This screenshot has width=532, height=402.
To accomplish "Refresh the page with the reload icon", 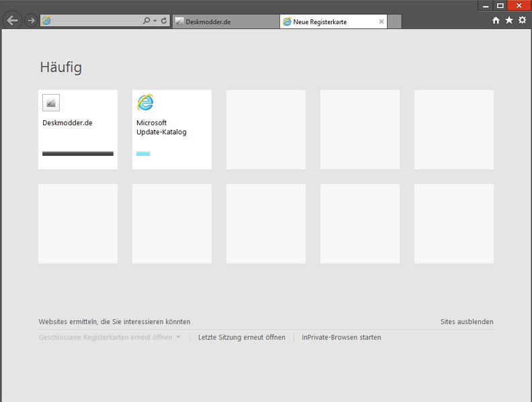I will click(x=164, y=21).
